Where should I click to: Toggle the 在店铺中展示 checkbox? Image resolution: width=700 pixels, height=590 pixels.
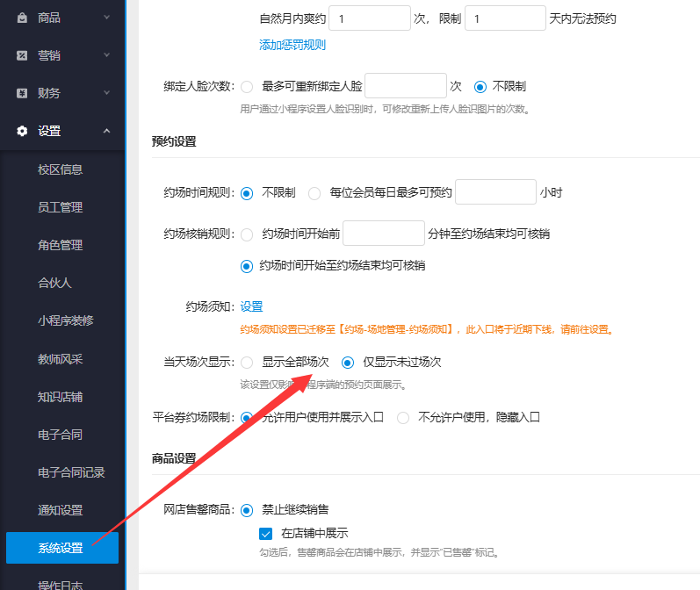(x=265, y=534)
